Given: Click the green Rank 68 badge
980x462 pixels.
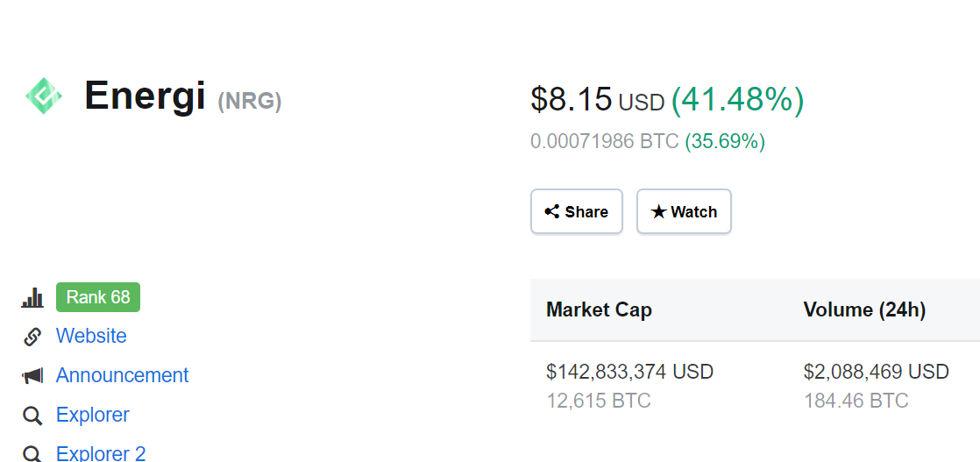Looking at the screenshot, I should pyautogui.click(x=98, y=297).
